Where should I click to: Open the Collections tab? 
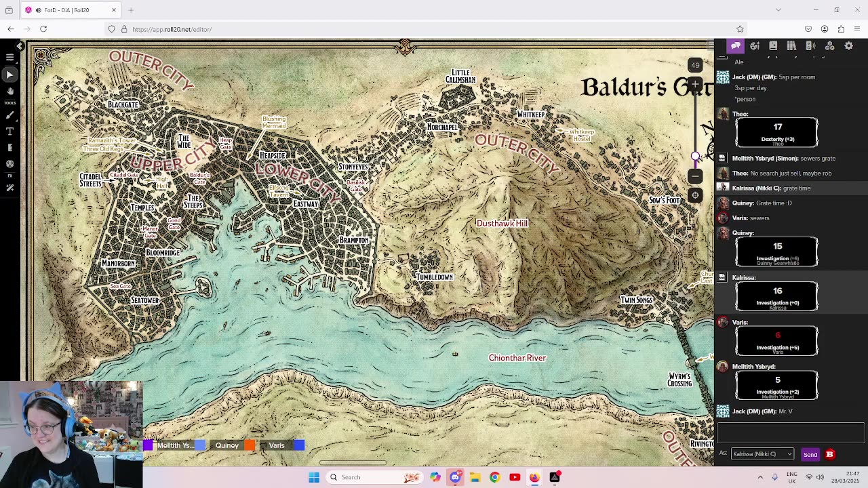pyautogui.click(x=829, y=45)
